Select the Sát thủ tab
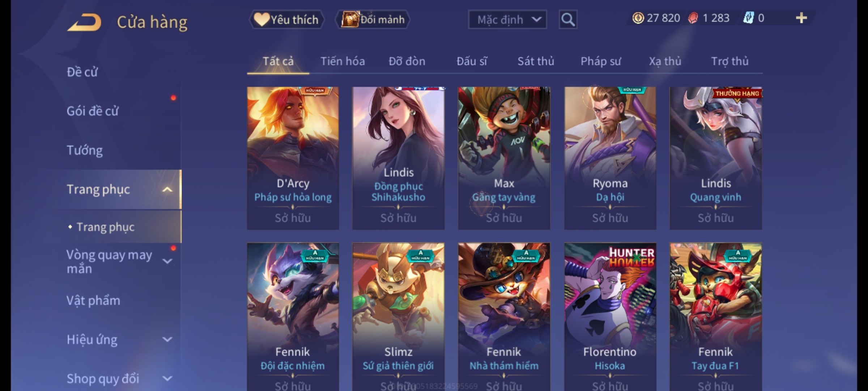This screenshot has width=868, height=391. coord(536,61)
